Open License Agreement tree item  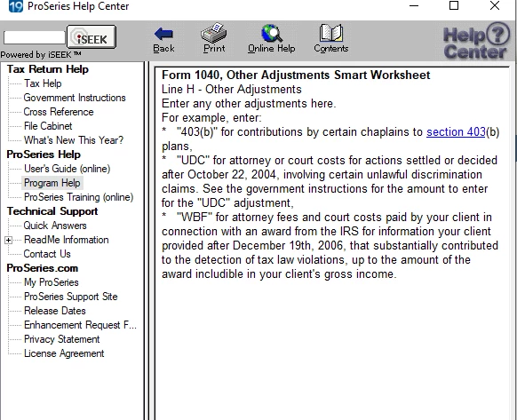tap(64, 353)
